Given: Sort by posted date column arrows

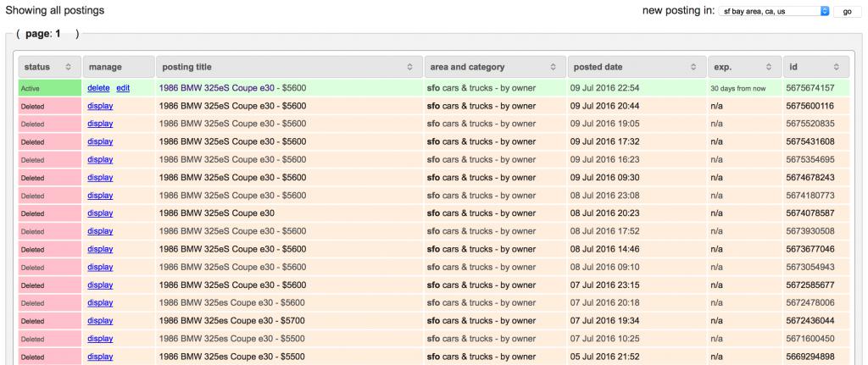Looking at the screenshot, I should tap(694, 67).
